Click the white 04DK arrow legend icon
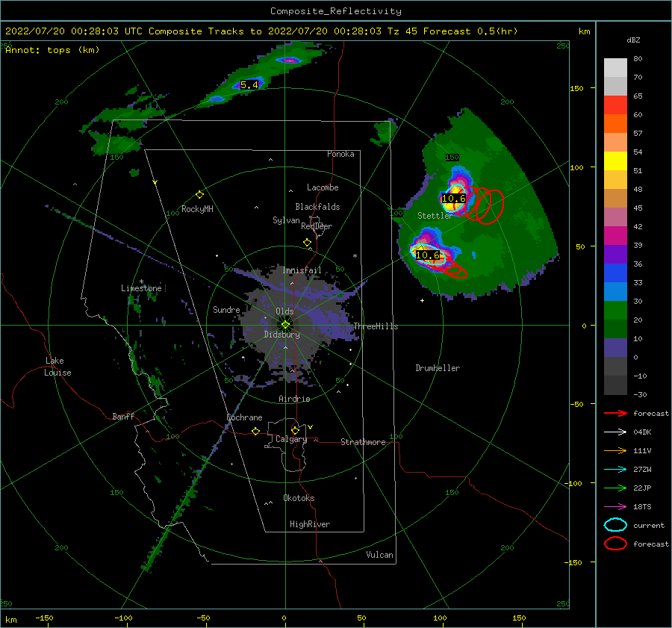Image resolution: width=672 pixels, height=628 pixels. (x=615, y=432)
